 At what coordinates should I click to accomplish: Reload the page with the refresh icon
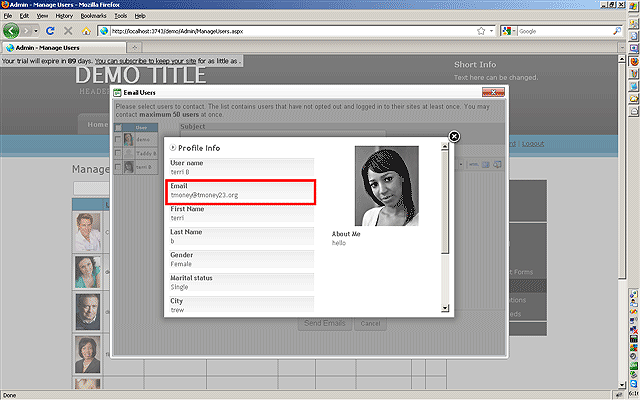click(49, 31)
